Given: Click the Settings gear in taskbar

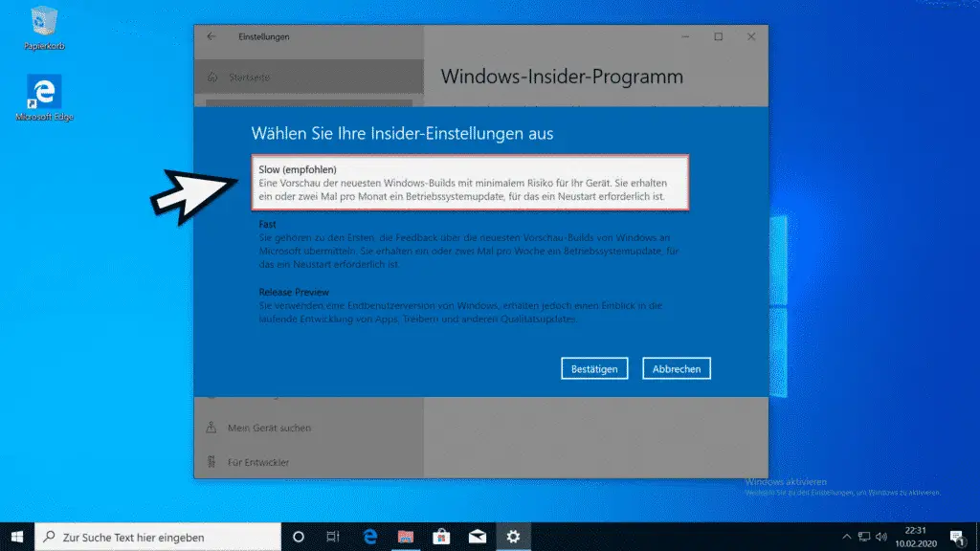Looking at the screenshot, I should pos(513,537).
